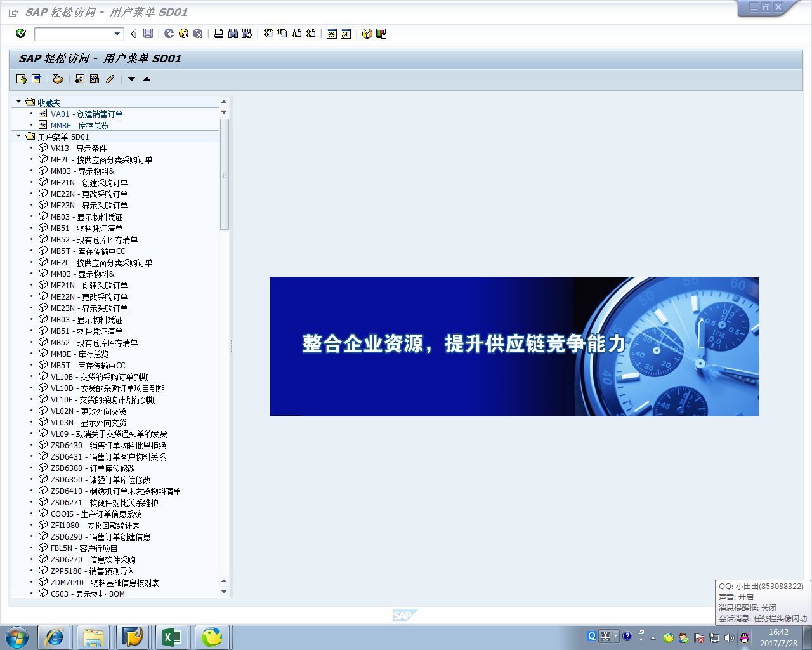Open the command field dropdown arrow
The width and height of the screenshot is (812, 650).
click(117, 34)
